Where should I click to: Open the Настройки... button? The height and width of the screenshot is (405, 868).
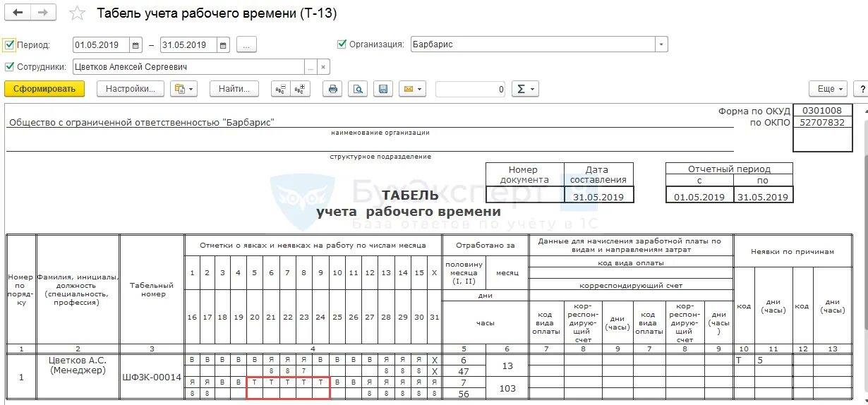pos(131,89)
